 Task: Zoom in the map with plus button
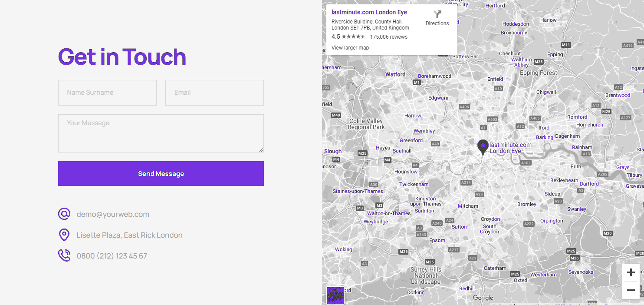tap(631, 272)
